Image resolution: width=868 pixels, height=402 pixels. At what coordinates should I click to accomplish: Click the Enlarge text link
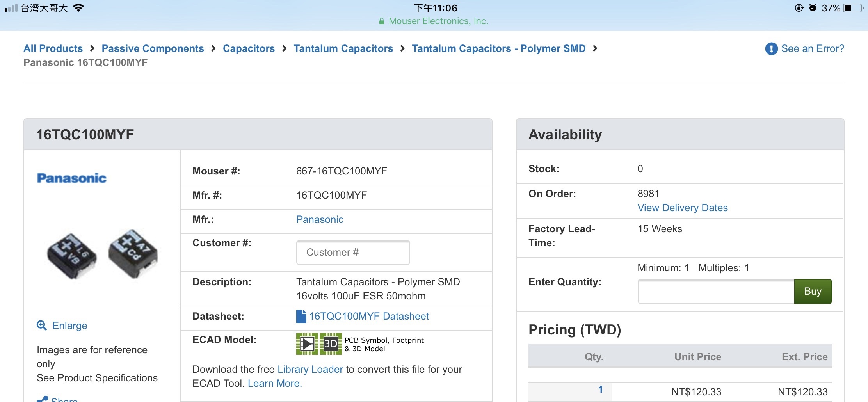[69, 326]
